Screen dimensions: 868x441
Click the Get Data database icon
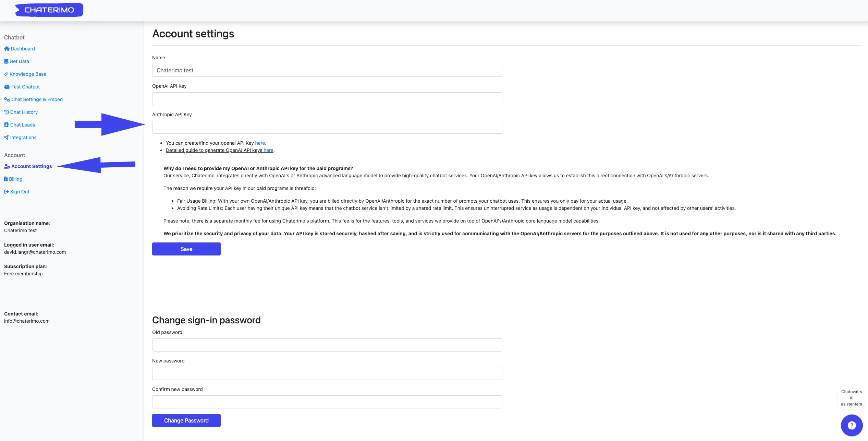coord(6,61)
